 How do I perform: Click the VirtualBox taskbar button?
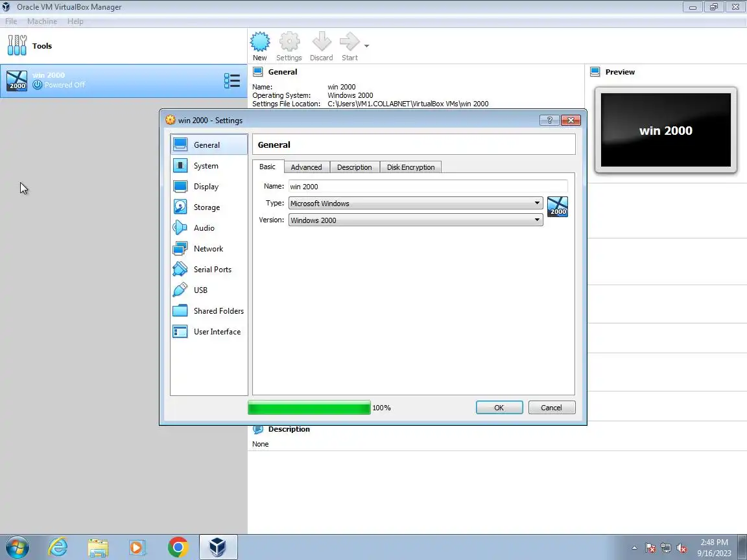click(218, 547)
